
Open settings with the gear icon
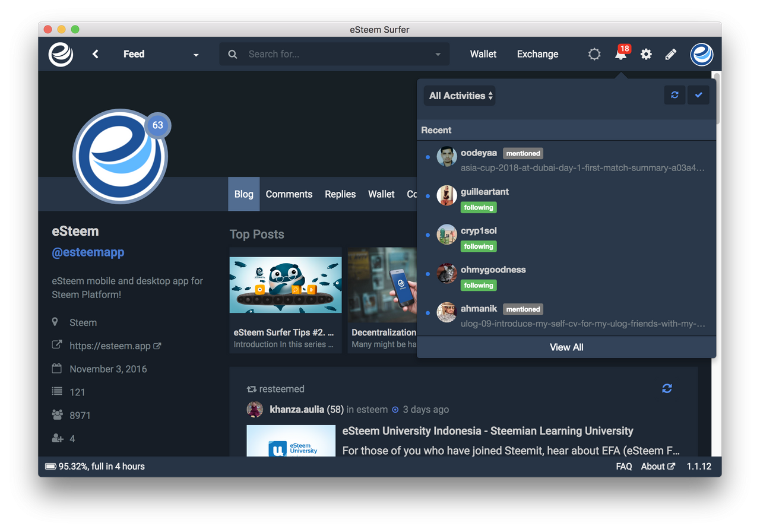point(646,54)
